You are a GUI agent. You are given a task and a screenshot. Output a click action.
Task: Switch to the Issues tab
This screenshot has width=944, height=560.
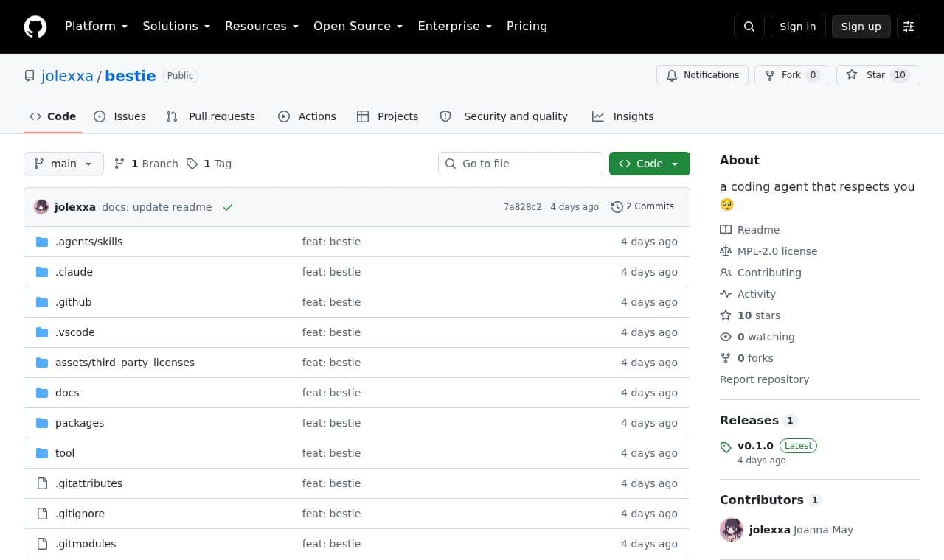(119, 116)
